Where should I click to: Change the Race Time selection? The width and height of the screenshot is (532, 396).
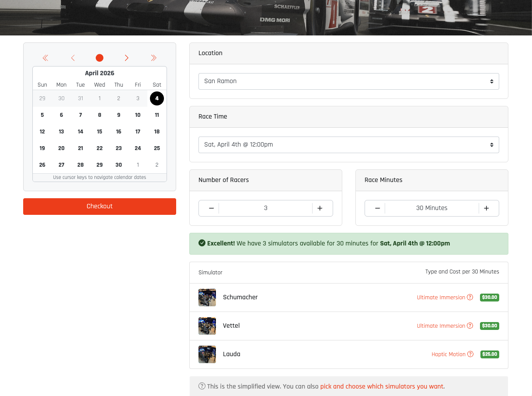point(348,144)
